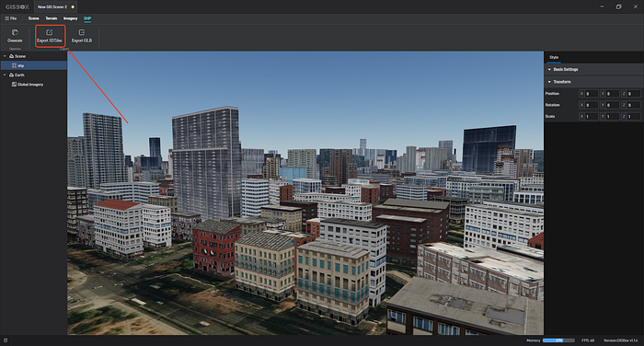Click the Memory label in status bar
This screenshot has height=346, width=644.
coord(533,340)
